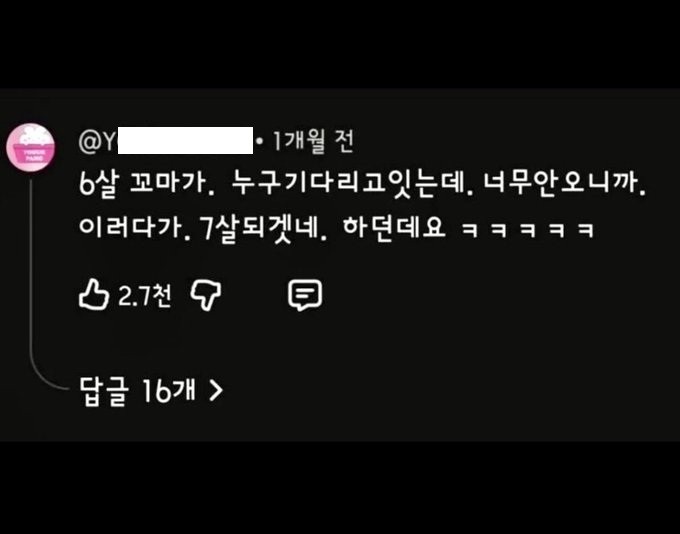Click the 2.7천 like count

[x=145, y=296]
